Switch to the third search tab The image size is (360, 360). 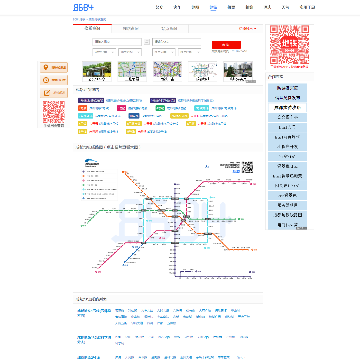tap(169, 29)
